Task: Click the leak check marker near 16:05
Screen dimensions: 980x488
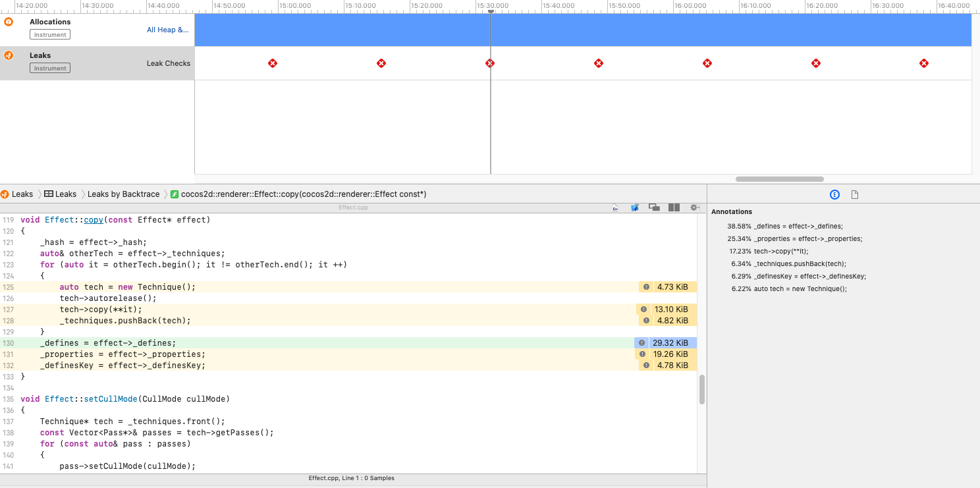Action: coord(707,63)
